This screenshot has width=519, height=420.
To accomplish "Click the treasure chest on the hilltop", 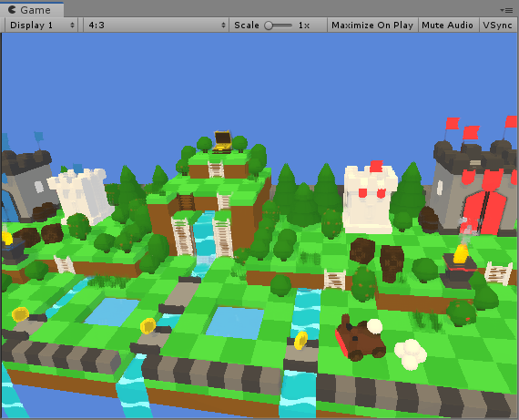I will 222,141.
